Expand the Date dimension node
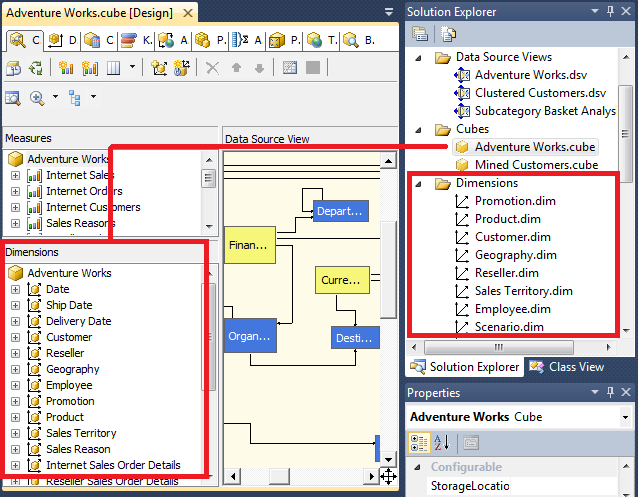The width and height of the screenshot is (638, 497). point(15,289)
